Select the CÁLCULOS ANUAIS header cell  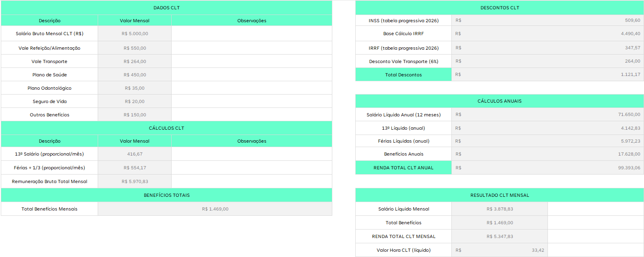(499, 101)
